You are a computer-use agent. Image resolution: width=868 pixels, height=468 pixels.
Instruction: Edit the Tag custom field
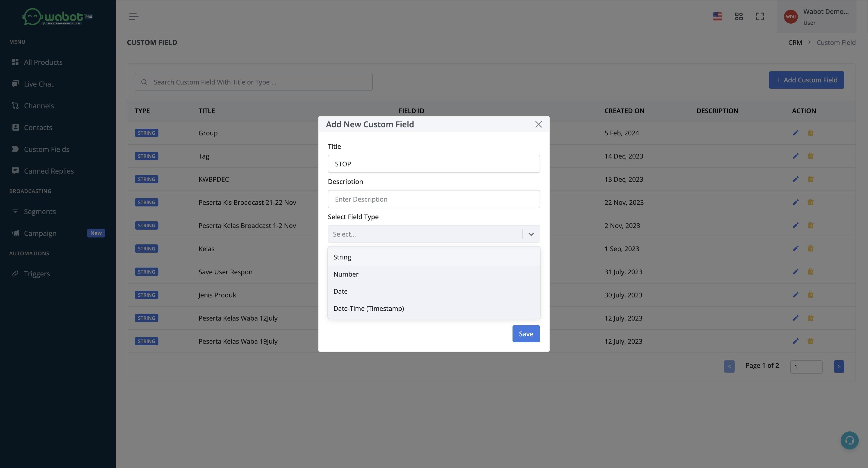(796, 156)
